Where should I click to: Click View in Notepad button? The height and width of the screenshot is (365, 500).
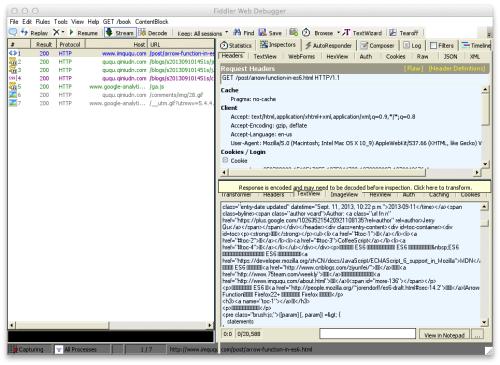(444, 335)
